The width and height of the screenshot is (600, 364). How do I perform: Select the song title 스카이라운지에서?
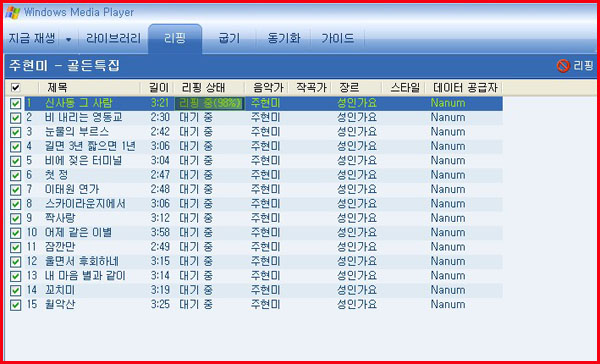(85, 204)
